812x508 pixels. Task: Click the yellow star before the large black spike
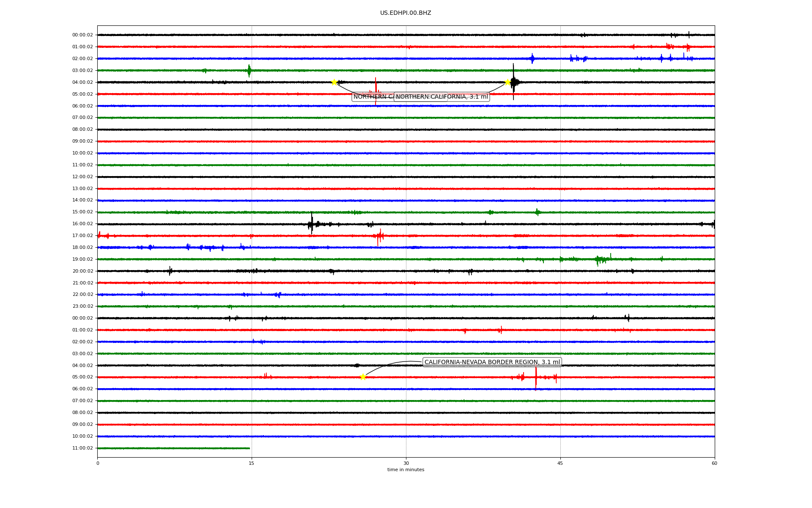click(507, 82)
